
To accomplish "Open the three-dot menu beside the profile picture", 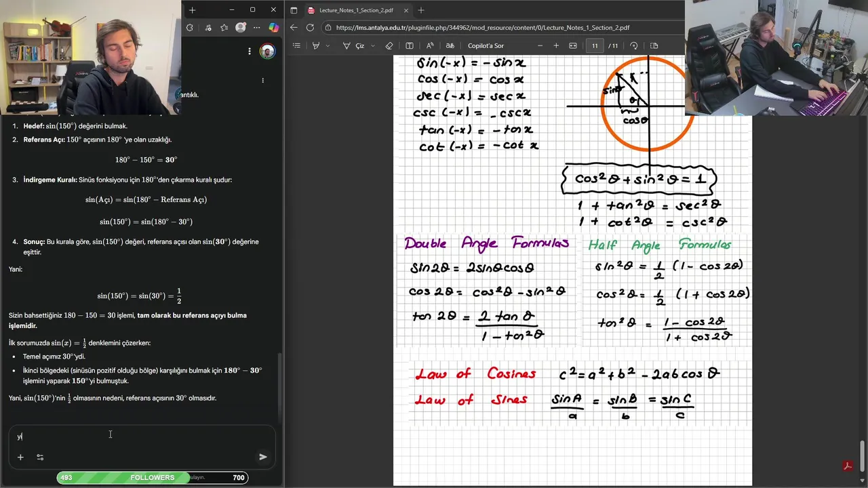I will coord(250,52).
